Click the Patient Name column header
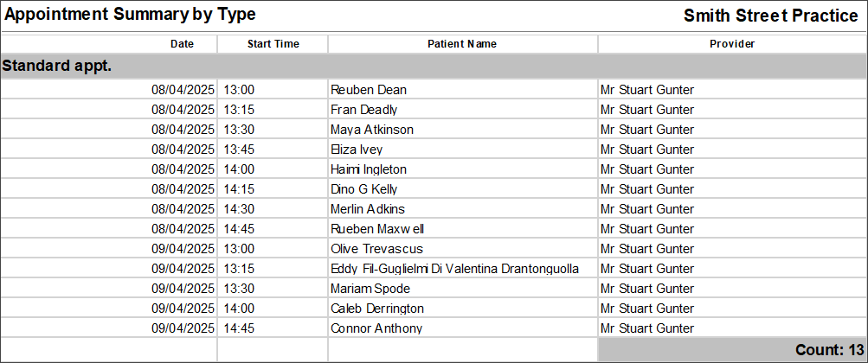Viewport: 868px width, 363px height. tap(462, 44)
